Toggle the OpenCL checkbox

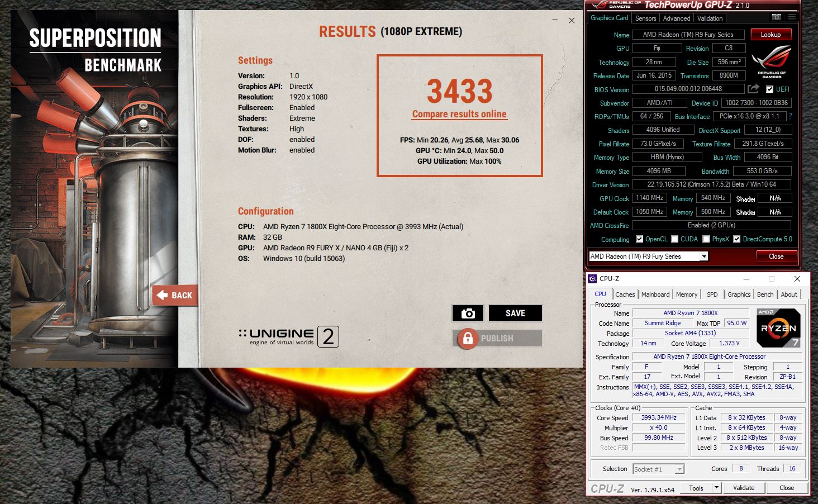tap(640, 239)
